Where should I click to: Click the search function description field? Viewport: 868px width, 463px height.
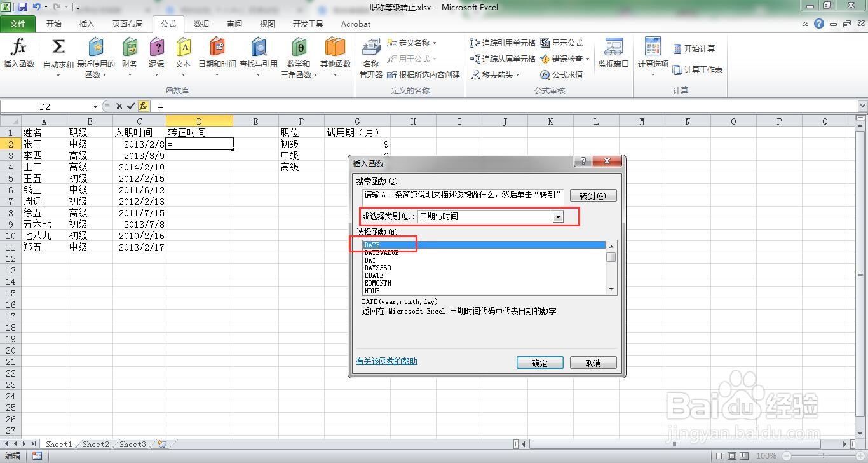(463, 197)
